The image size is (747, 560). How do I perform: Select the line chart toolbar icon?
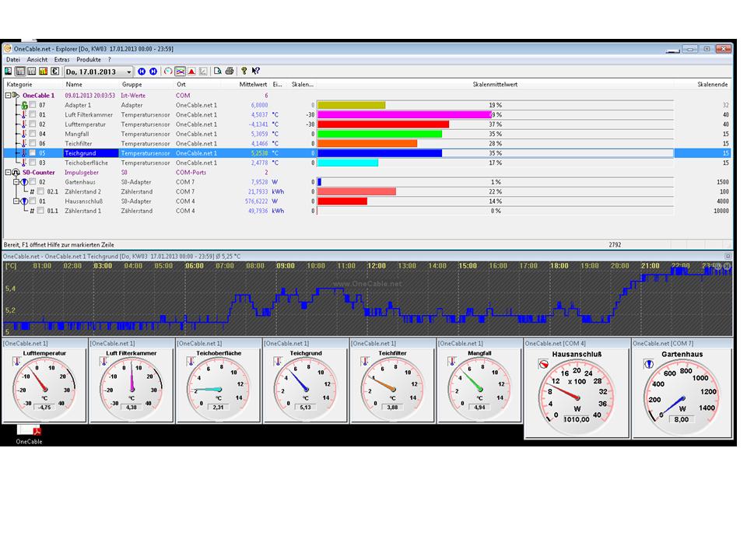(x=180, y=72)
